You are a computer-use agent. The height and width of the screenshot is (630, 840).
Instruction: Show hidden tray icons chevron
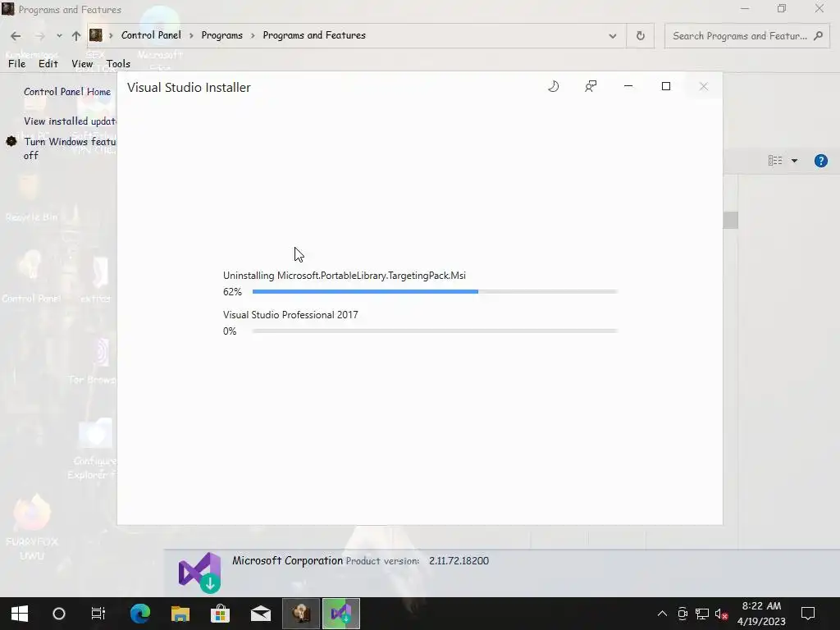pyautogui.click(x=662, y=614)
